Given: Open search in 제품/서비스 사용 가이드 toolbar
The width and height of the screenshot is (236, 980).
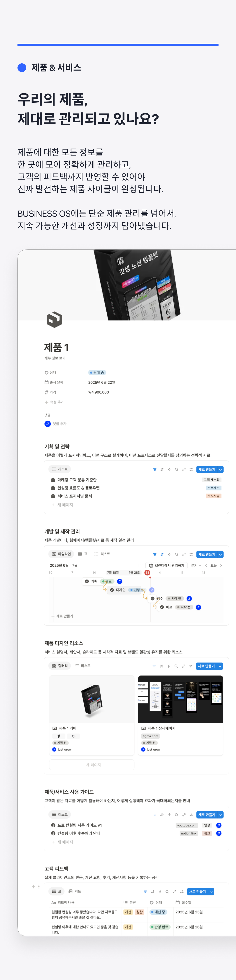Looking at the screenshot, I should [x=176, y=815].
